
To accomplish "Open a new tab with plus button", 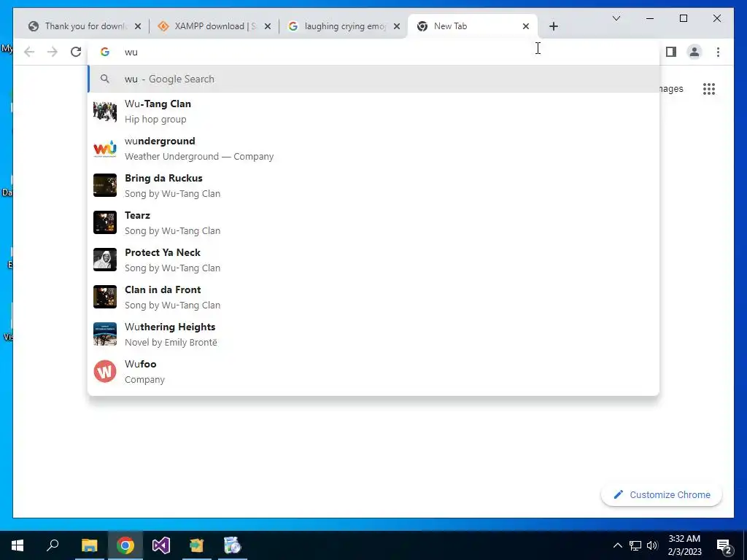I will click(553, 26).
